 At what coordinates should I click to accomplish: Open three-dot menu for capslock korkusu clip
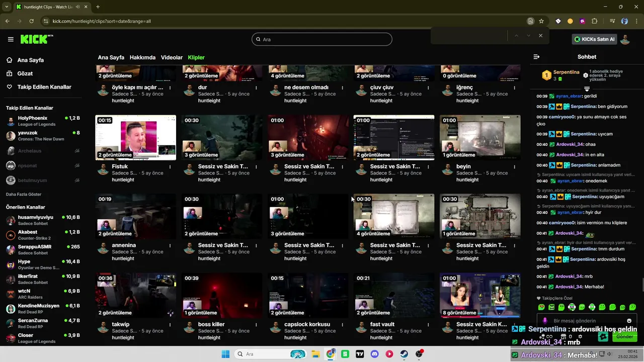[342, 324]
